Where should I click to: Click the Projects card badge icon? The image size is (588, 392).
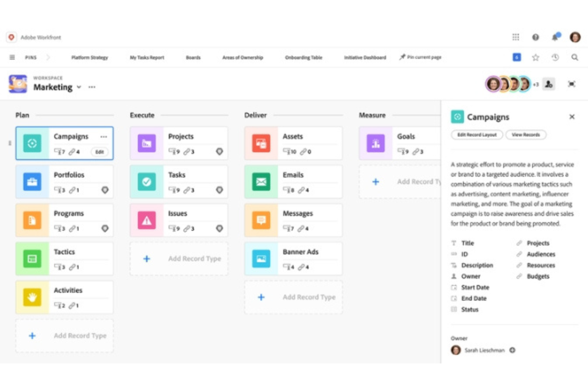point(219,151)
